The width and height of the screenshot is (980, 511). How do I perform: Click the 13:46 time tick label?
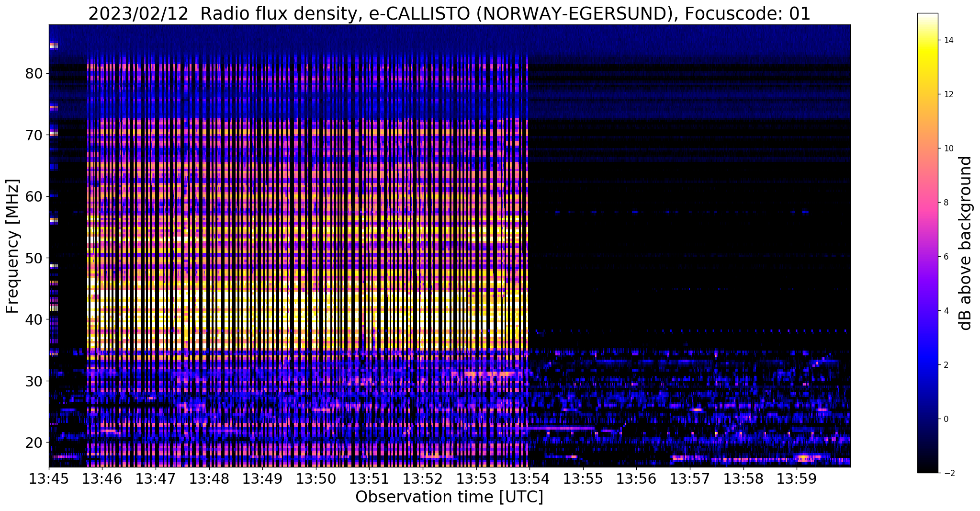102,478
